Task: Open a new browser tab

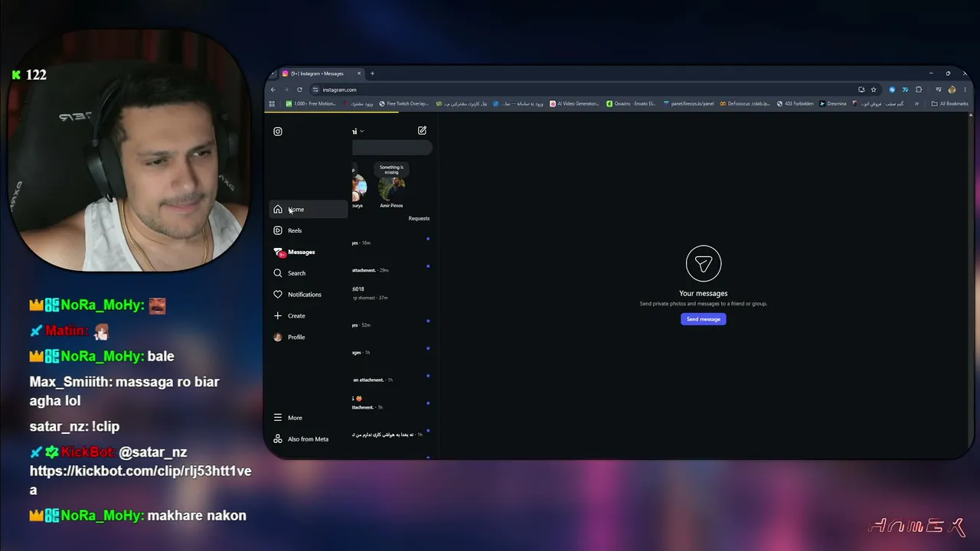Action: (372, 73)
